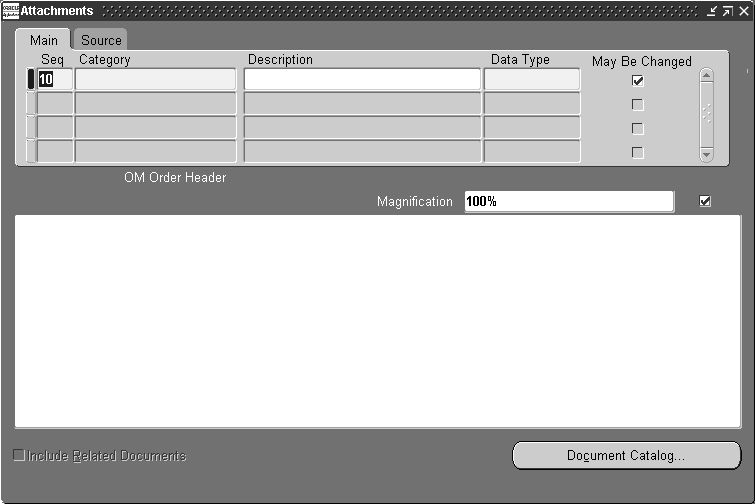Focus the Description field in first row
This screenshot has width=755, height=504.
362,79
